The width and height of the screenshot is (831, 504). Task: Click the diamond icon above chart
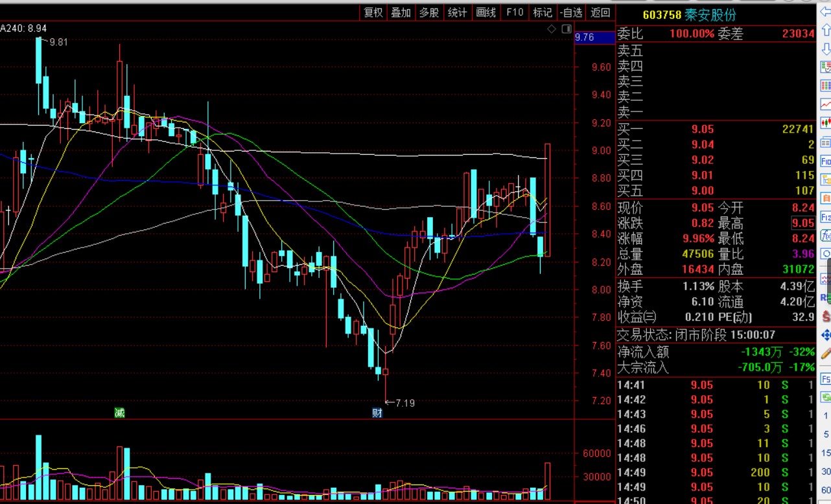point(552,29)
